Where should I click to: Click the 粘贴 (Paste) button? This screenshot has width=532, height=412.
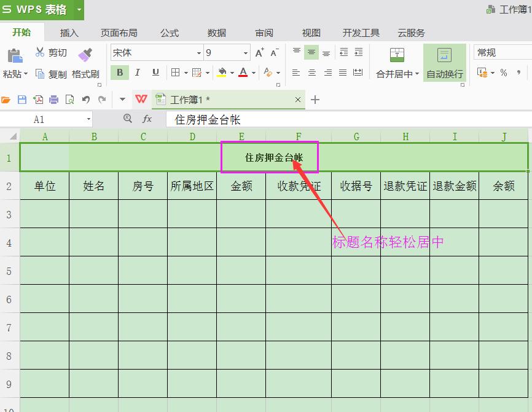[x=15, y=61]
